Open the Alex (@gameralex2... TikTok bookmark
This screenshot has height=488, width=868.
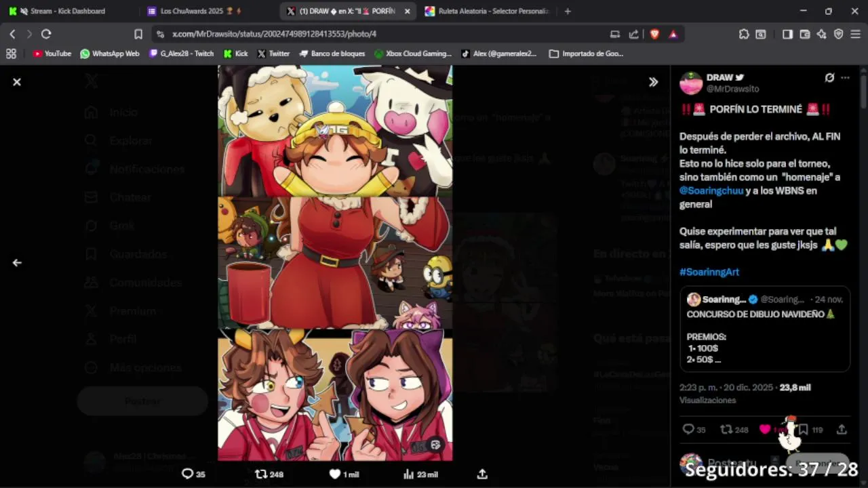point(499,54)
